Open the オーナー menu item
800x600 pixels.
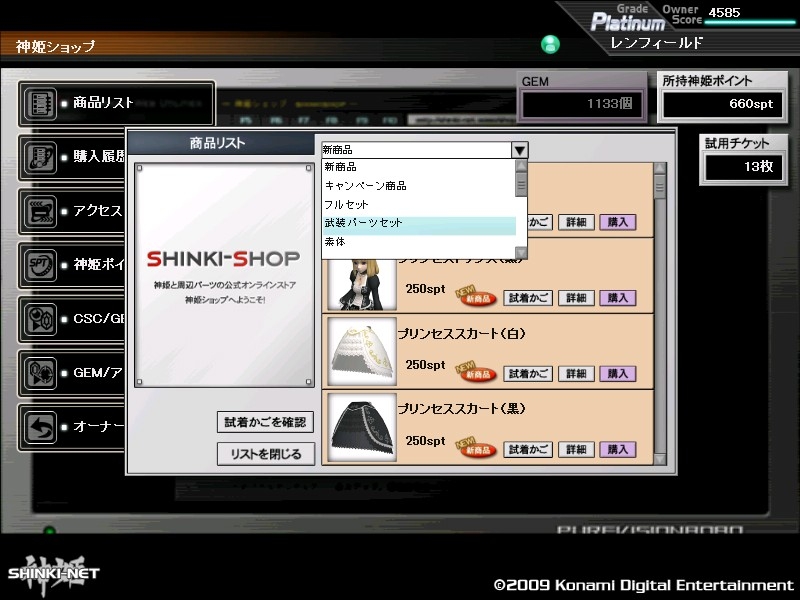(72, 427)
